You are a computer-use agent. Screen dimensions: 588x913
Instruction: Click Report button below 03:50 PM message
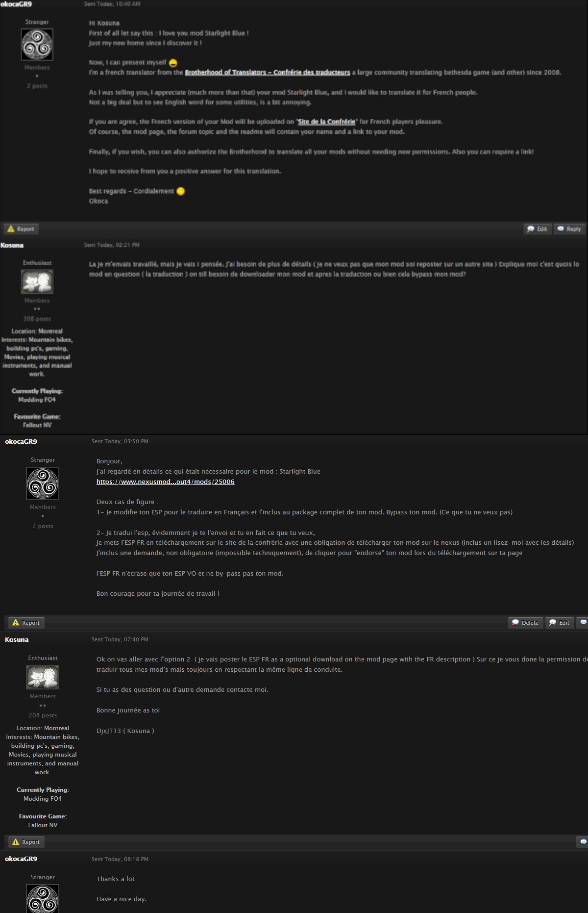tap(26, 623)
